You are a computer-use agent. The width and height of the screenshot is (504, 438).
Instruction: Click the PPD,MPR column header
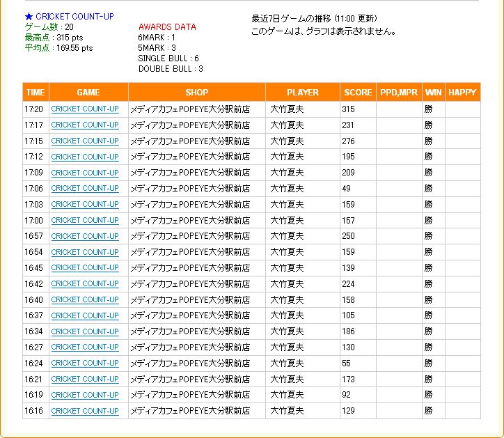click(x=399, y=93)
